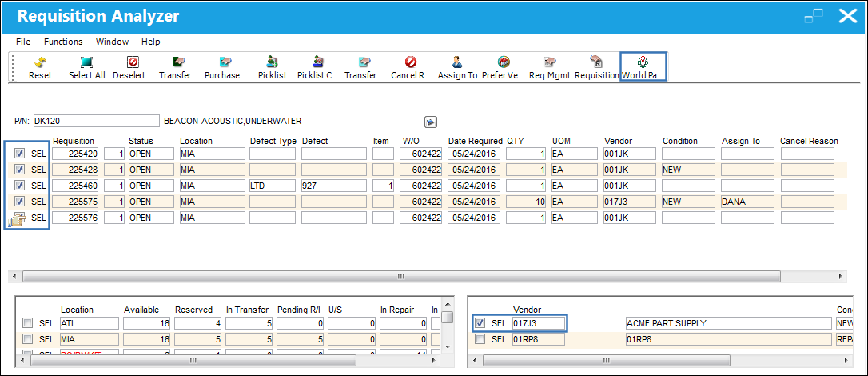Check SEL checkbox for vendor 01RP8
Image resolution: width=868 pixels, height=376 pixels.
pos(480,339)
